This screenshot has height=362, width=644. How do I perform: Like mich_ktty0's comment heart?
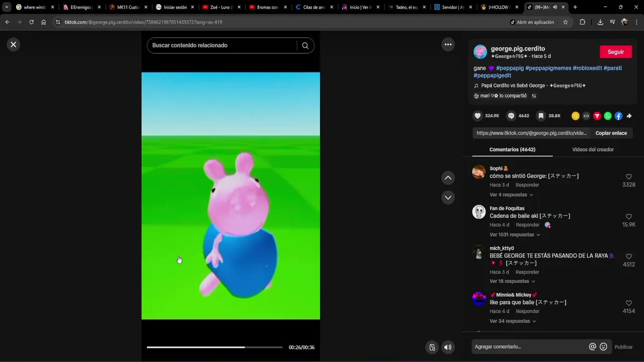[x=629, y=256]
